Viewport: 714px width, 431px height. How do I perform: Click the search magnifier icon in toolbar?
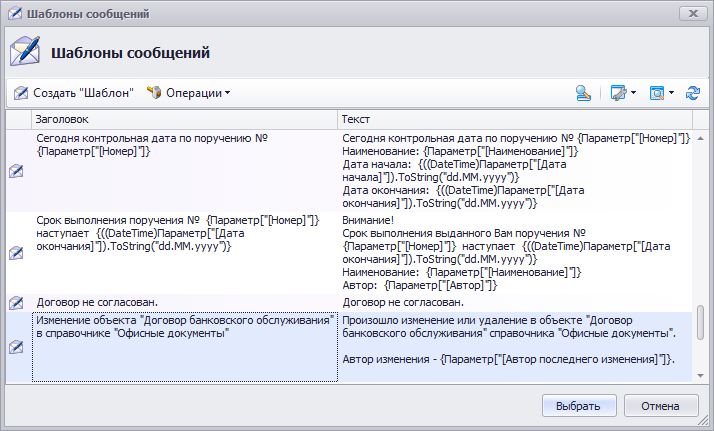point(584,93)
